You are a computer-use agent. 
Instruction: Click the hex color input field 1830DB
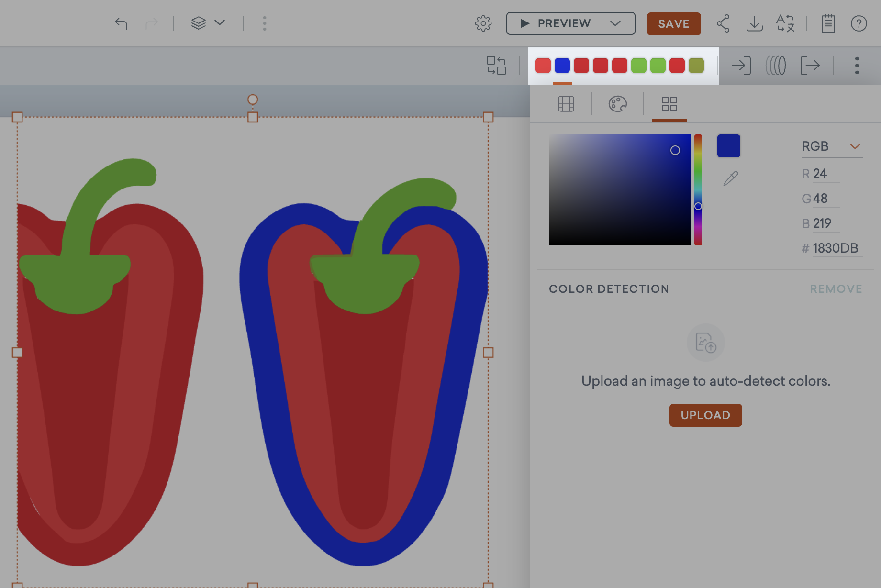click(835, 248)
